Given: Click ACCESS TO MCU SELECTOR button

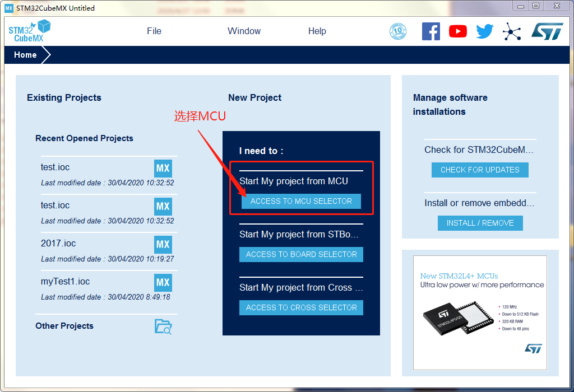Looking at the screenshot, I should [x=301, y=201].
